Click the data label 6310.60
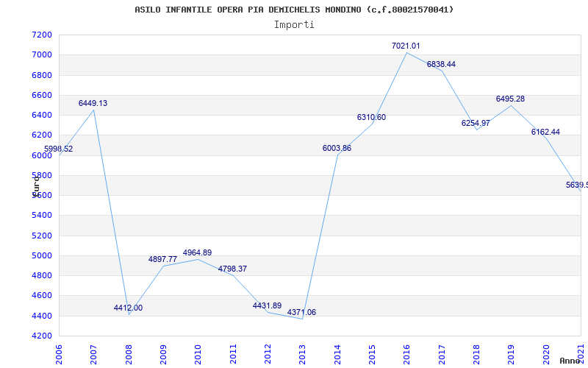 pyautogui.click(x=371, y=118)
